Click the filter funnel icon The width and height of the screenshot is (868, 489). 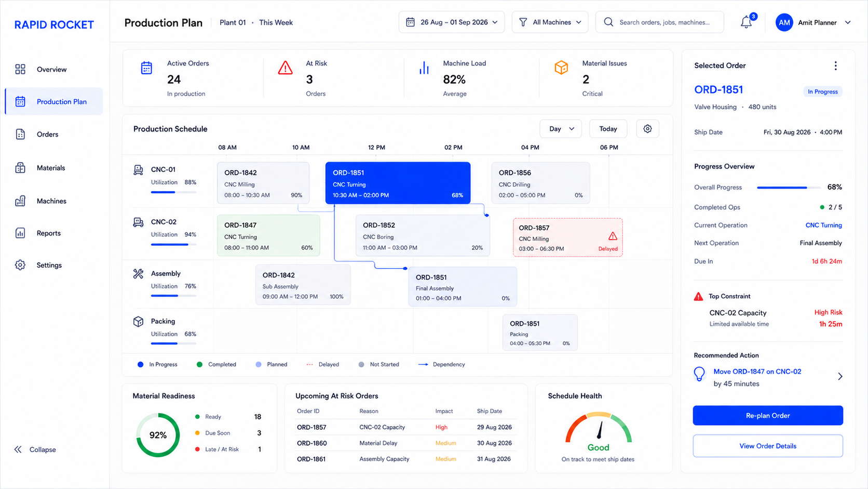click(x=523, y=22)
